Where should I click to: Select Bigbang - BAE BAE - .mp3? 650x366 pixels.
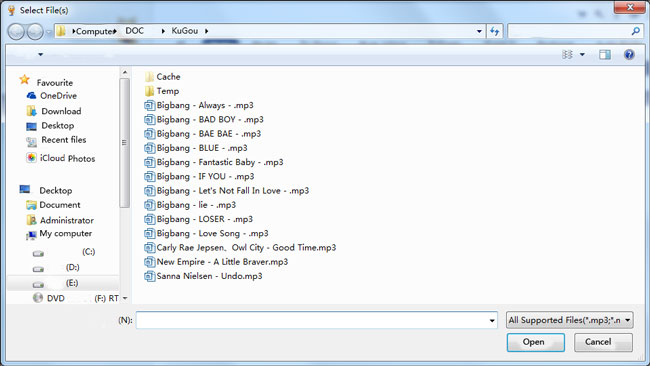pos(202,133)
